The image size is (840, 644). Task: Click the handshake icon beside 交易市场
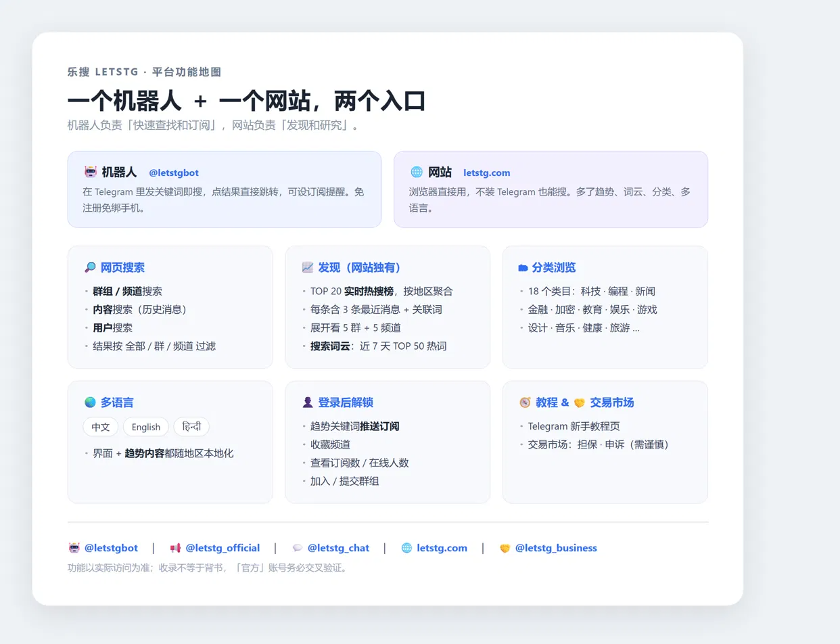pos(579,402)
